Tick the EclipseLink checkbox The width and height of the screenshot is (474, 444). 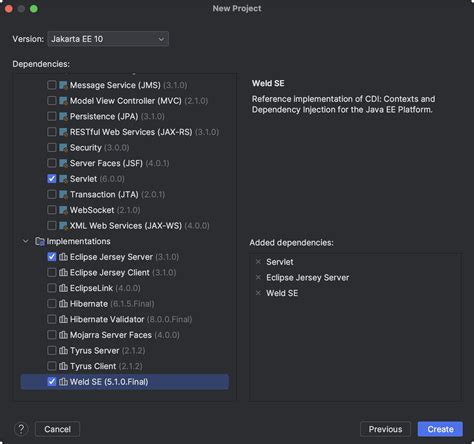[x=52, y=288]
